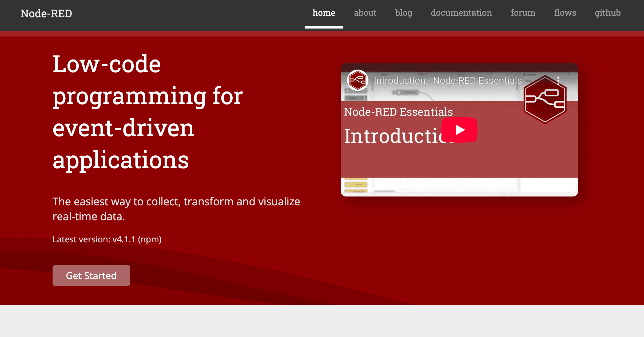Open the documentation page

(461, 13)
